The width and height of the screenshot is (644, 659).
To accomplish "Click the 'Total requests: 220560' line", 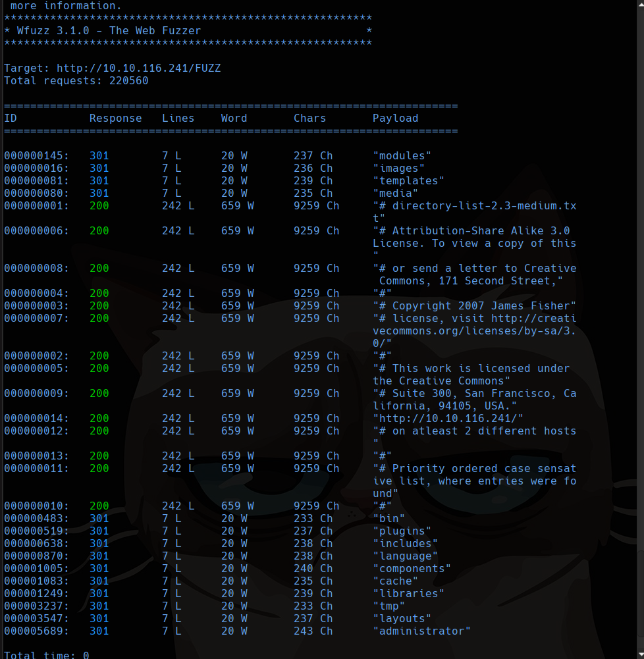I will pos(76,81).
